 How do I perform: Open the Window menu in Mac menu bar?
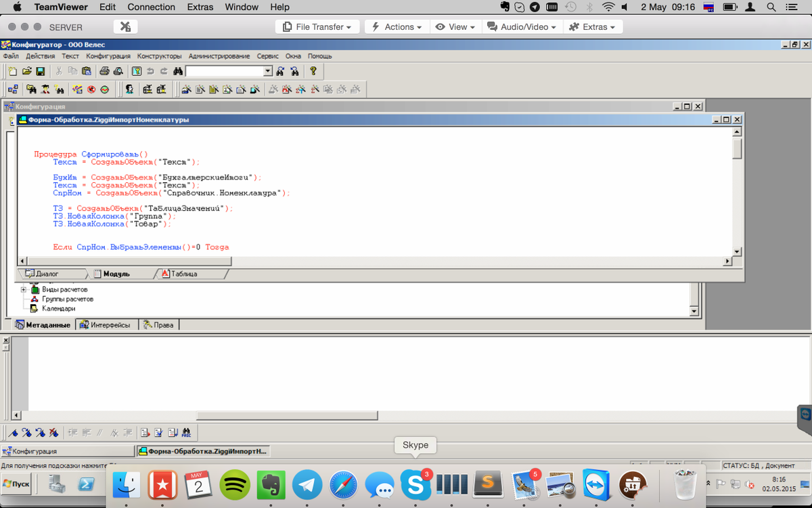coord(242,7)
